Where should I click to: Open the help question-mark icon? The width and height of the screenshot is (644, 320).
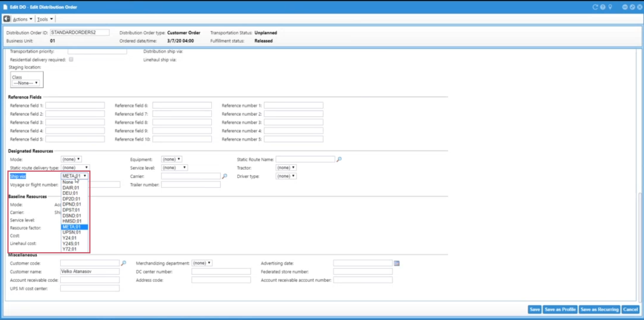point(603,7)
